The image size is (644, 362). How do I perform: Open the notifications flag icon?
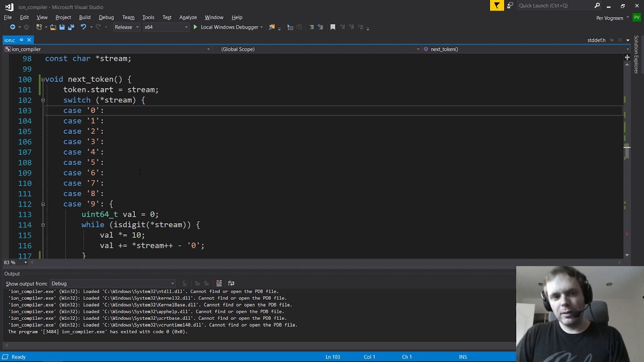pyautogui.click(x=497, y=6)
